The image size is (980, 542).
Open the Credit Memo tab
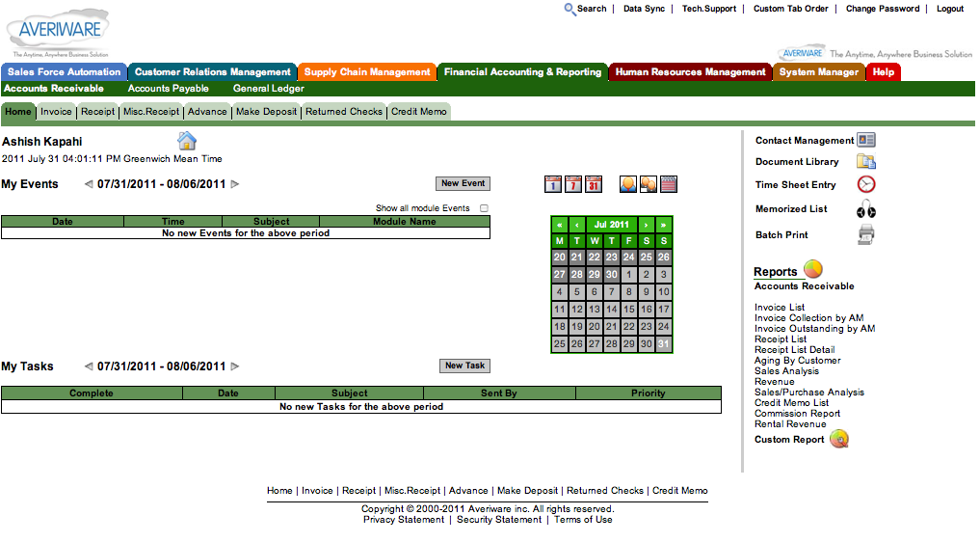[419, 112]
